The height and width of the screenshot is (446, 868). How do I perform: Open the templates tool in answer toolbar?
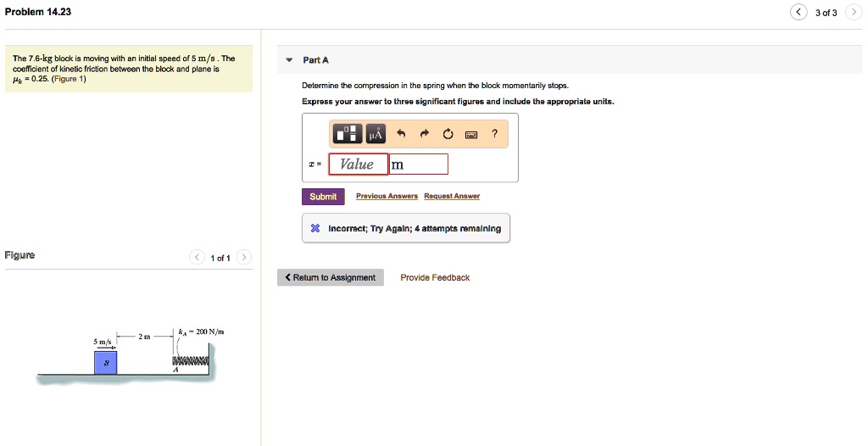(348, 134)
